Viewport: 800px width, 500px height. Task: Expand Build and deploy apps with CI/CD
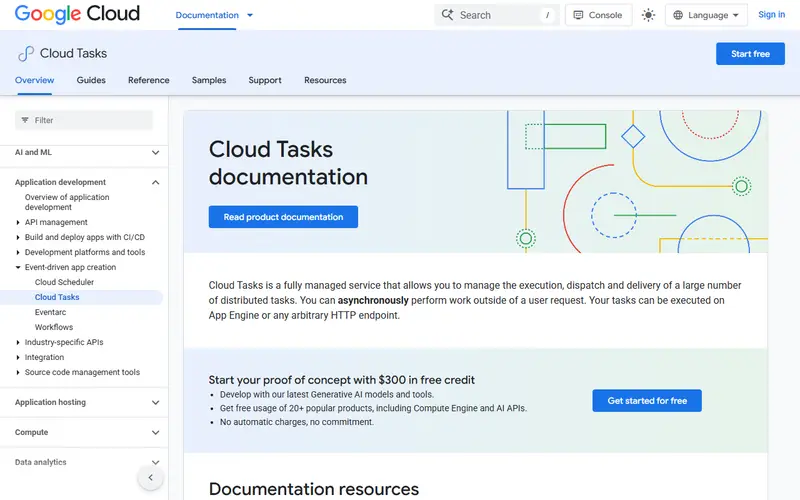coord(18,237)
